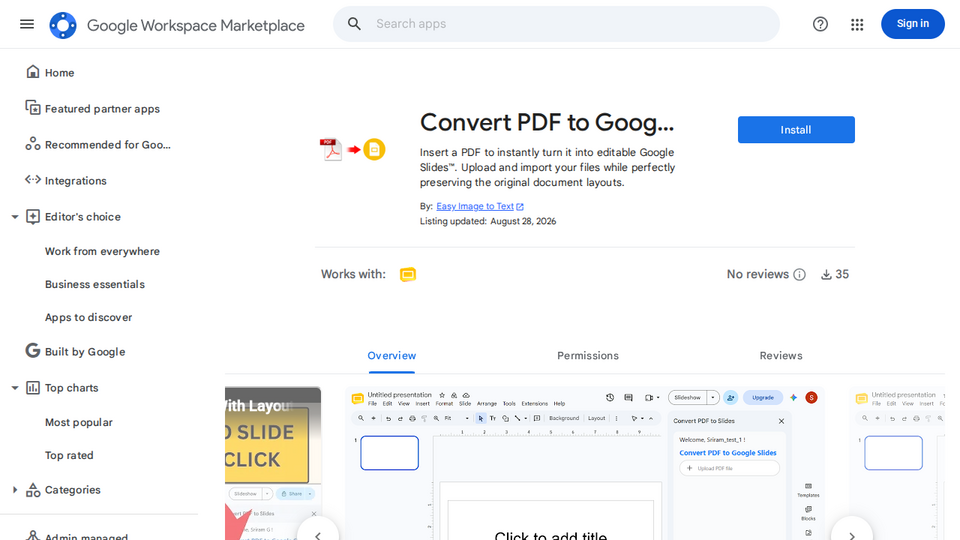Open Recommended for Google list

[108, 145]
